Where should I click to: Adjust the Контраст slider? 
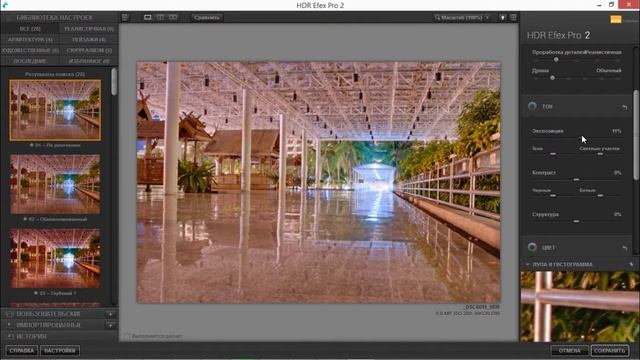[x=576, y=179]
